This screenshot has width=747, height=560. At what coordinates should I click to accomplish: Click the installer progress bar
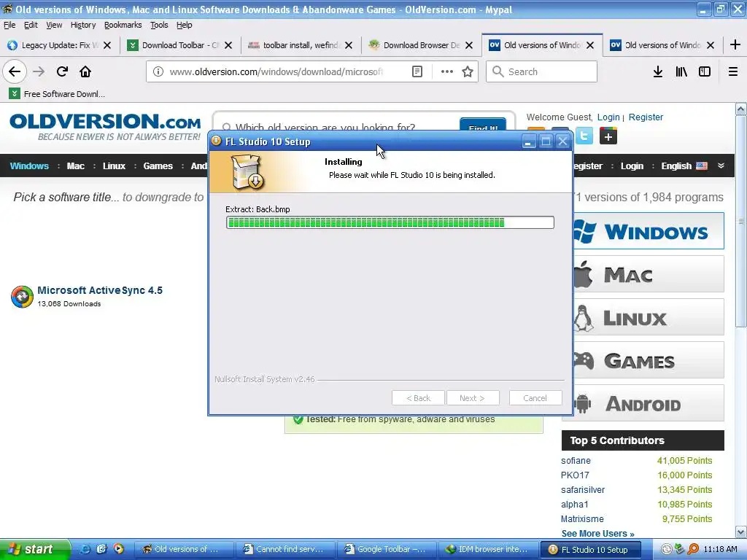390,222
